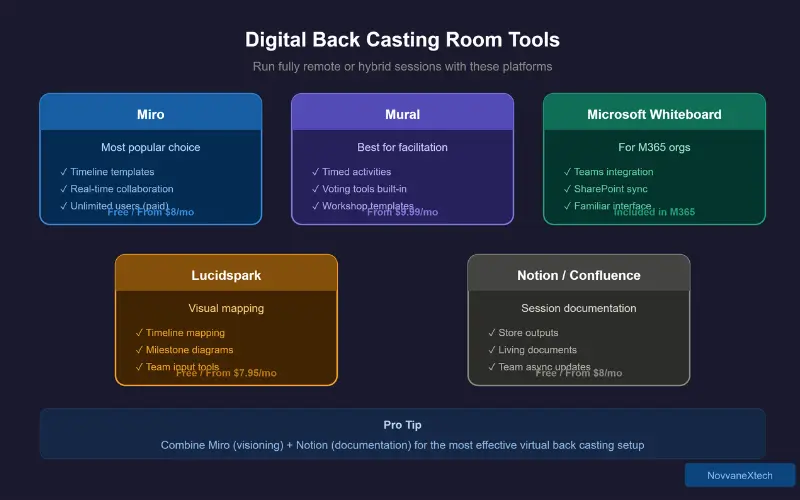Click 'Team async updates' in Notion card
Image resolution: width=800 pixels, height=500 pixels.
tap(544, 366)
